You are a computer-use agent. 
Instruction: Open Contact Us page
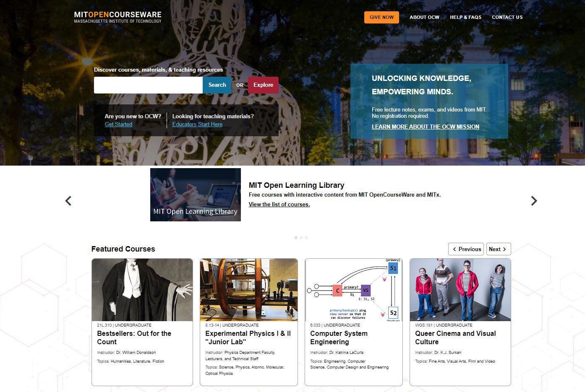(x=507, y=17)
